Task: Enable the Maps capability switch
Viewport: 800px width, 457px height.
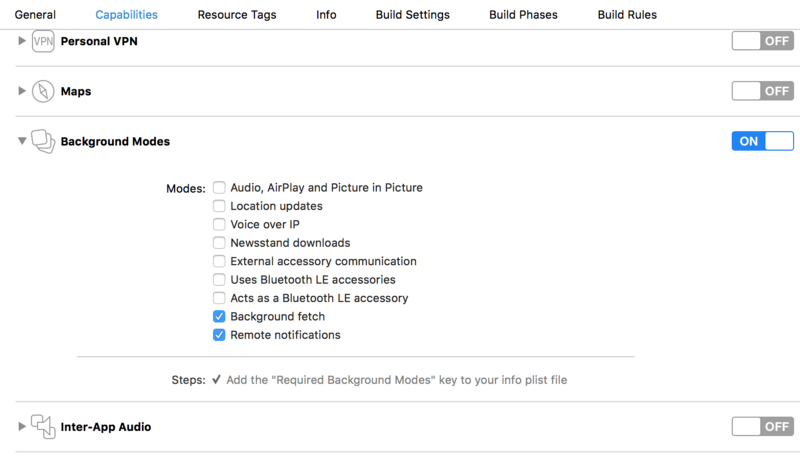Action: (762, 91)
